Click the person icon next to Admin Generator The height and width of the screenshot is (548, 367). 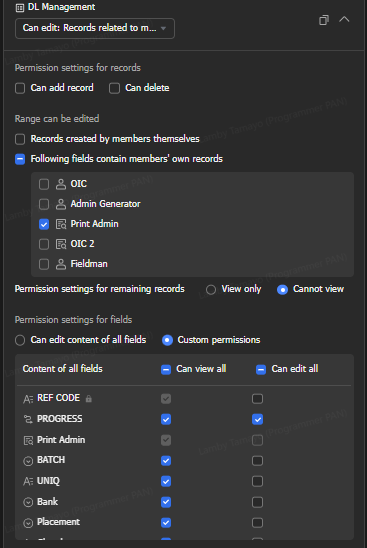tap(61, 204)
